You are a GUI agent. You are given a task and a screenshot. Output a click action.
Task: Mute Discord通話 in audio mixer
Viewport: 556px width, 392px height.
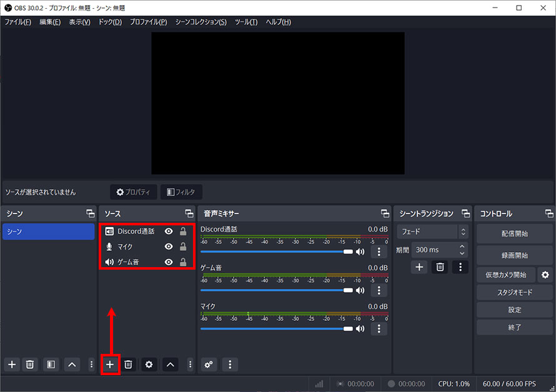(x=360, y=252)
